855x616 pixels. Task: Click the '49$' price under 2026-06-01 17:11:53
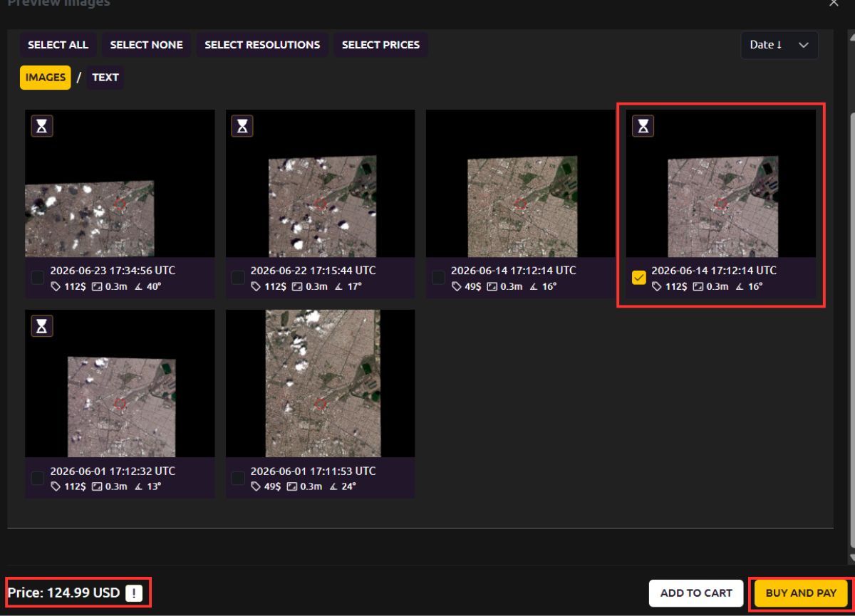point(271,487)
